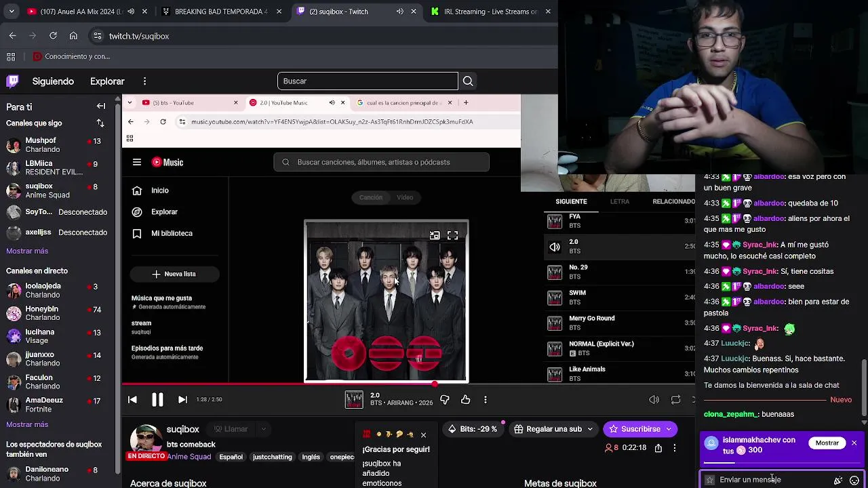
Task: Open Bits -29% offer
Action: (x=473, y=429)
